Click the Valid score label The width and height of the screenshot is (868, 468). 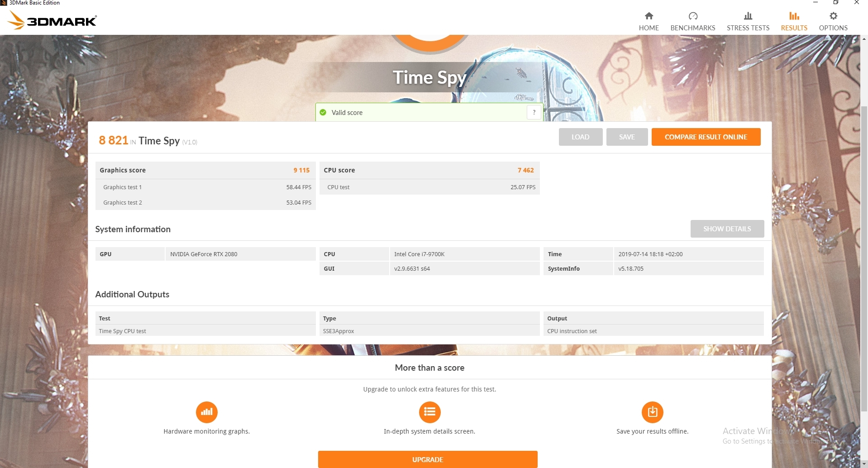(x=347, y=113)
